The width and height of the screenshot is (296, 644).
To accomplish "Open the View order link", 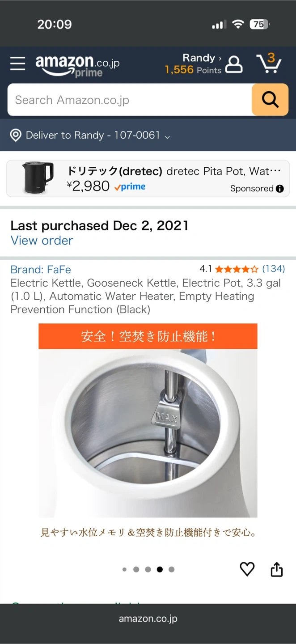I will 42,241.
